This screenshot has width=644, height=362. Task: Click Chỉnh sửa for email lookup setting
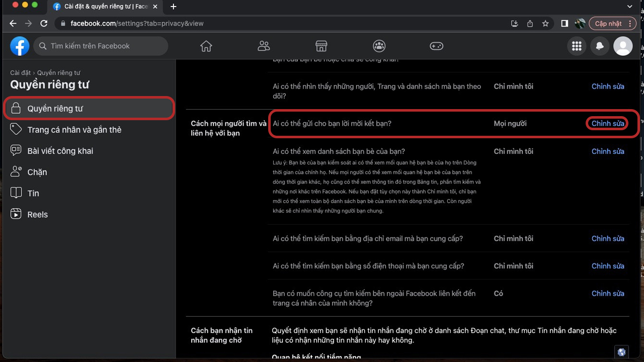click(x=608, y=239)
